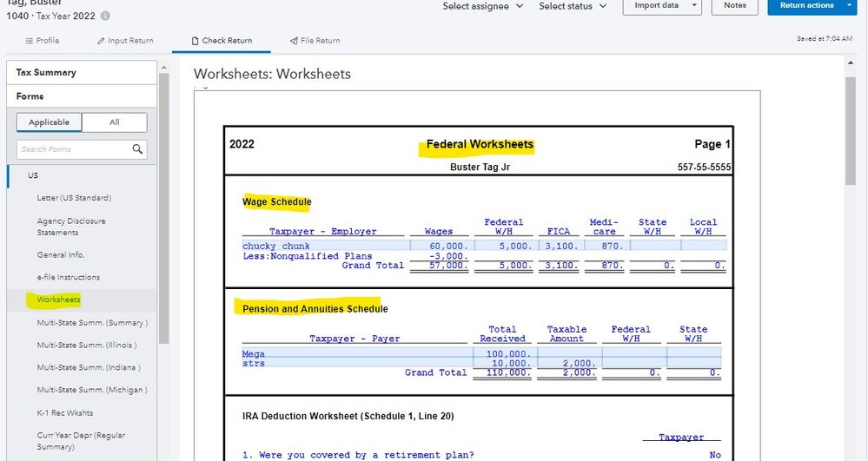Open the Return actions dropdown arrow
The image size is (868, 461).
tap(849, 6)
